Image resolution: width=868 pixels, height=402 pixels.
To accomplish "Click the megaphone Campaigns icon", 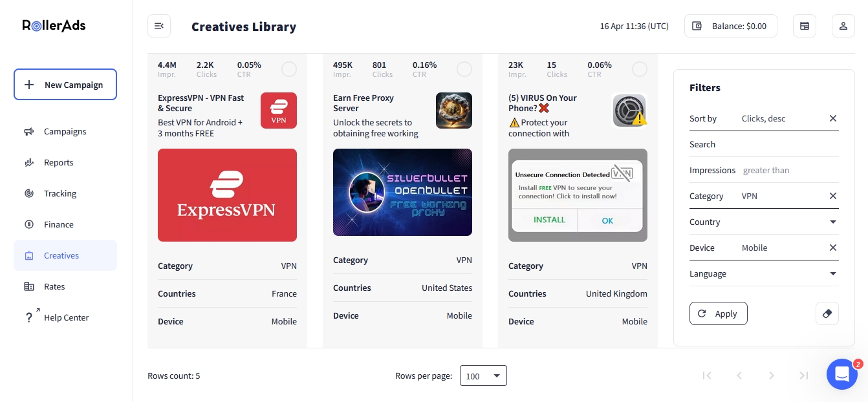I will click(28, 132).
